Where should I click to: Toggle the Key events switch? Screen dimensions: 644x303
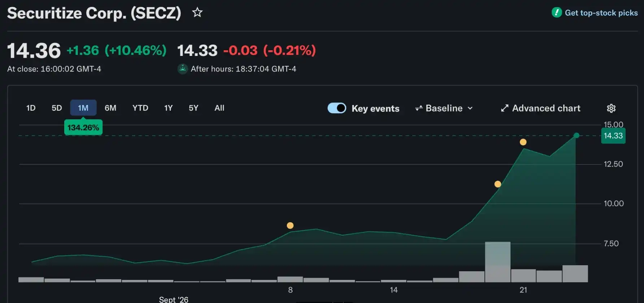[337, 108]
